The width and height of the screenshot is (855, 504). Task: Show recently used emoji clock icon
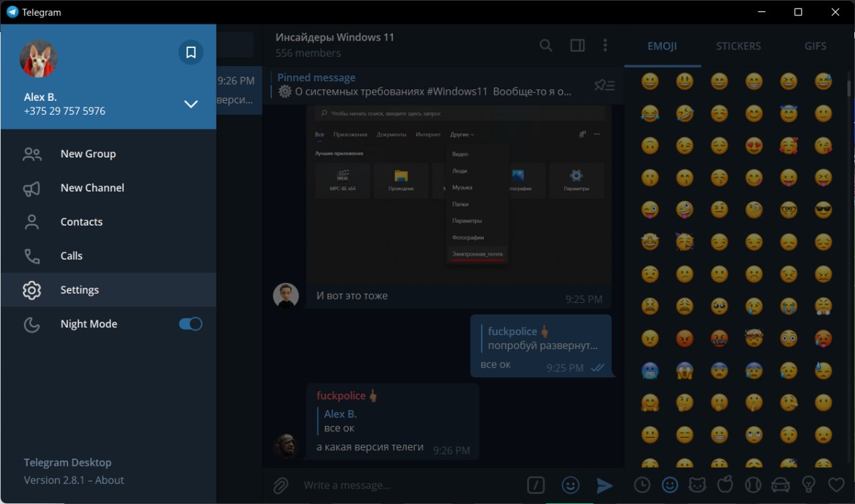642,485
